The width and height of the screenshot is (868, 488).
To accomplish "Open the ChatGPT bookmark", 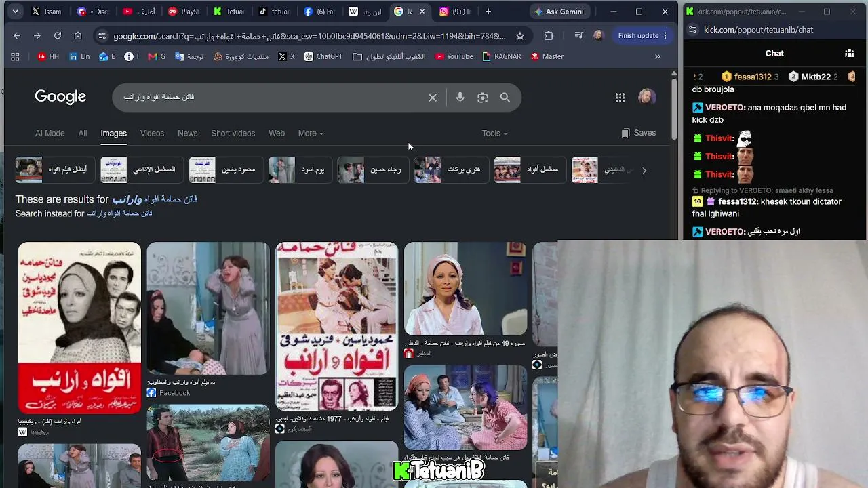I will 323,56.
